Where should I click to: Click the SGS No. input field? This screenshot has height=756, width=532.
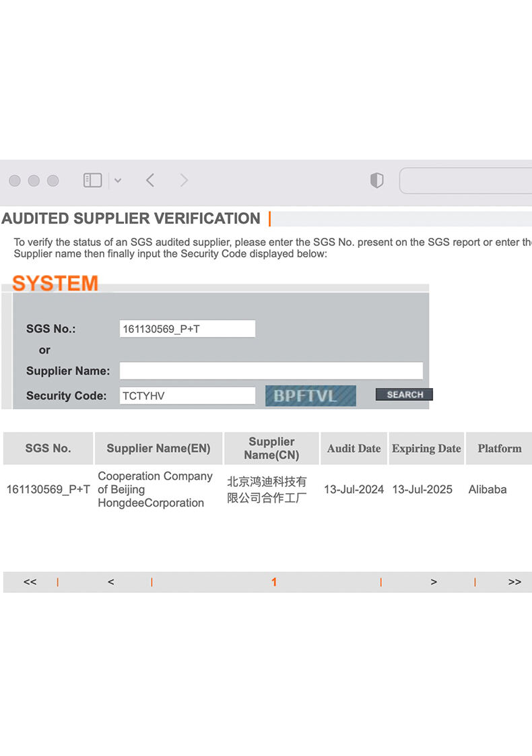pyautogui.click(x=187, y=329)
